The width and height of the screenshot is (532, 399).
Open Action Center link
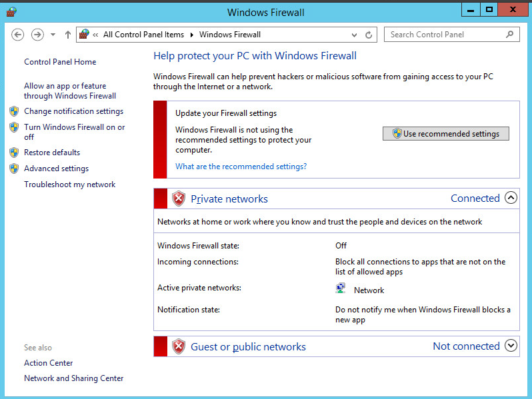[49, 363]
